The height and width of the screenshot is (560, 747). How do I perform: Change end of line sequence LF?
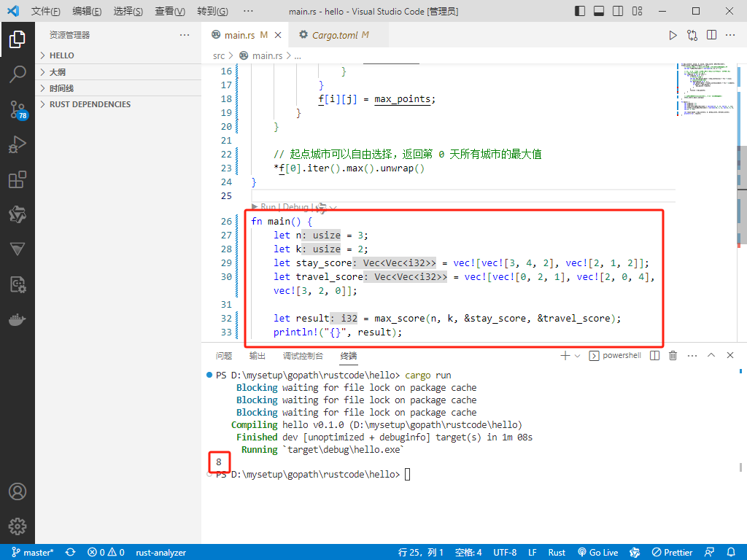tap(533, 553)
